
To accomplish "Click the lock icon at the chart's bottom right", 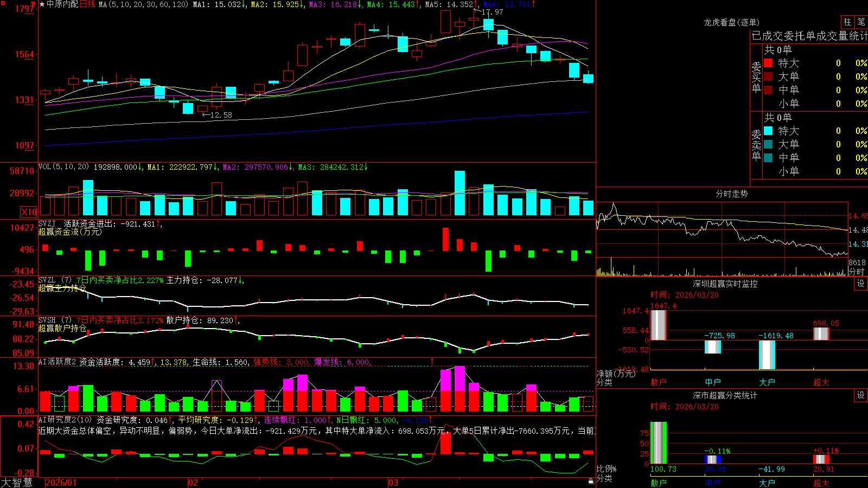I will tap(591, 481).
